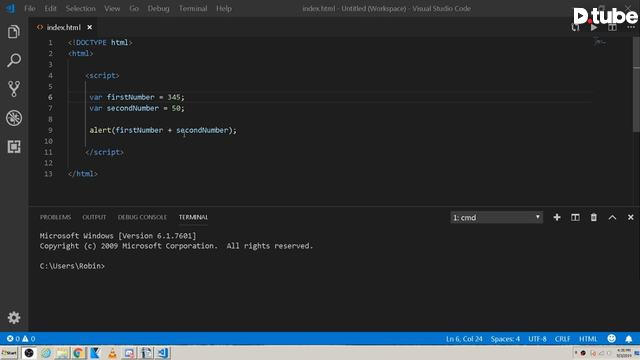Open the OBS Studio taskbar icon
The height and width of the screenshot is (360, 640).
(29, 353)
